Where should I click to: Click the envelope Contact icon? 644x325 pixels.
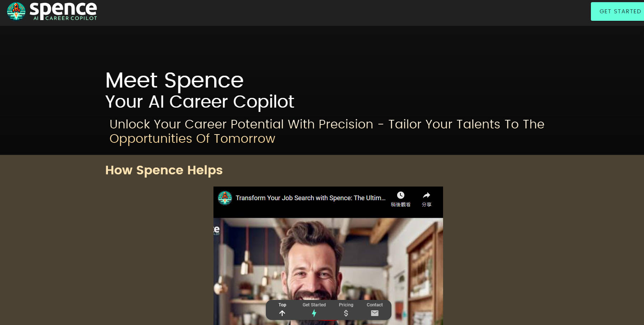pyautogui.click(x=375, y=313)
